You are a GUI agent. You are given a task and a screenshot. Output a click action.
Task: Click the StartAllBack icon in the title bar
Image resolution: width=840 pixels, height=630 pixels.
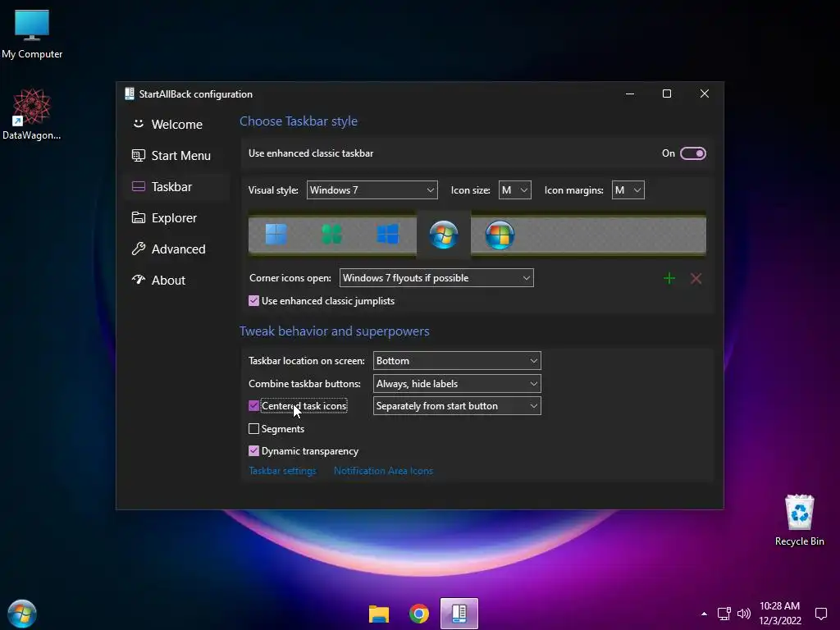(x=129, y=94)
